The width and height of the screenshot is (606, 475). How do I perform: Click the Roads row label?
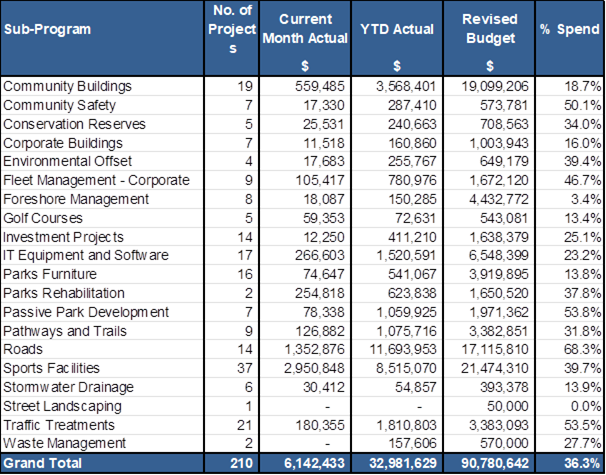coord(23,350)
